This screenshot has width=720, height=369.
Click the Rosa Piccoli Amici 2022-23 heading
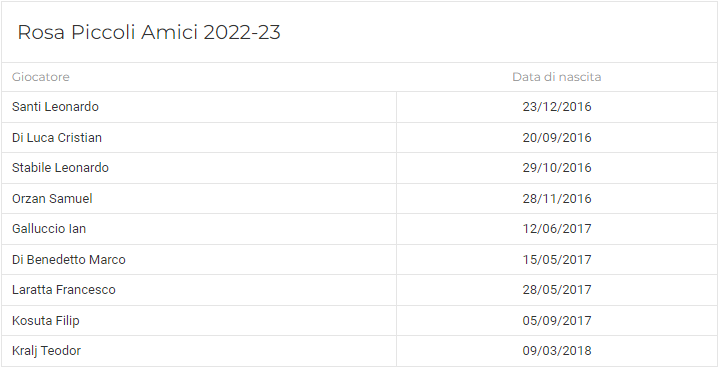click(x=149, y=33)
